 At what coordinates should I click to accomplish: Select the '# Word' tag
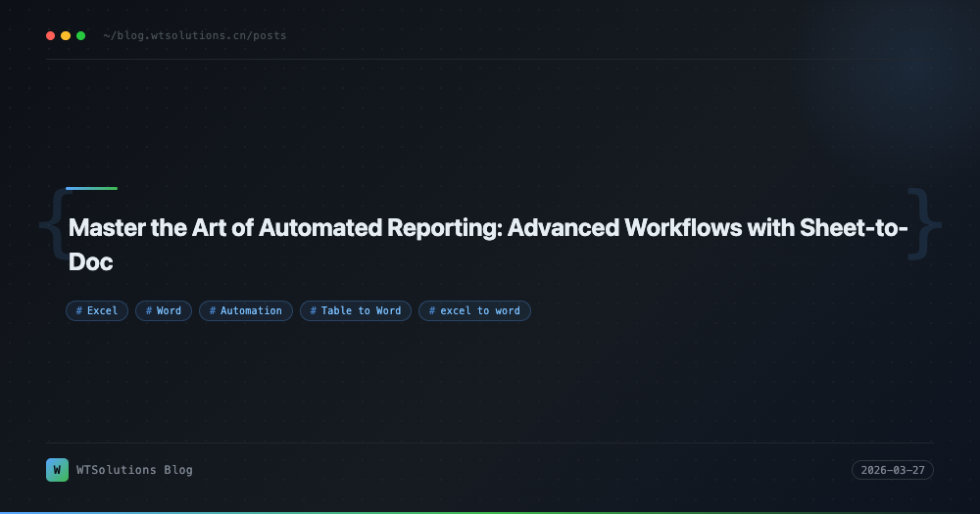(164, 310)
